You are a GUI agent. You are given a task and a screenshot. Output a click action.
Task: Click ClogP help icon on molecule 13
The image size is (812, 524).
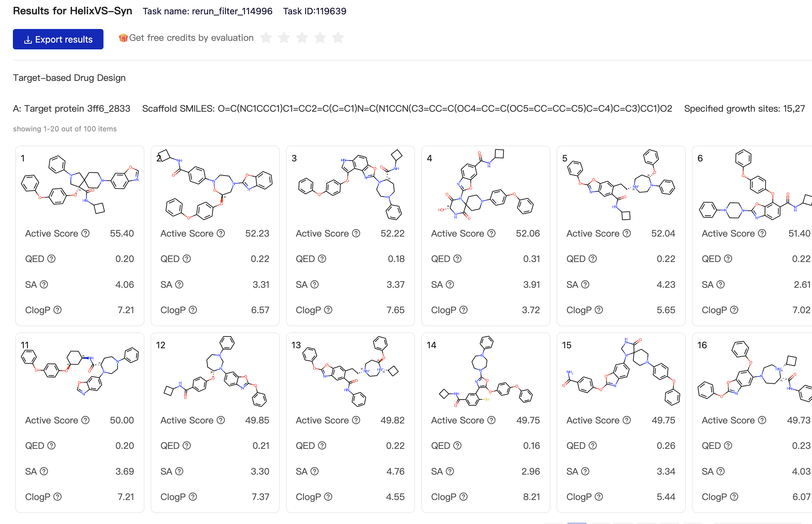coord(328,497)
